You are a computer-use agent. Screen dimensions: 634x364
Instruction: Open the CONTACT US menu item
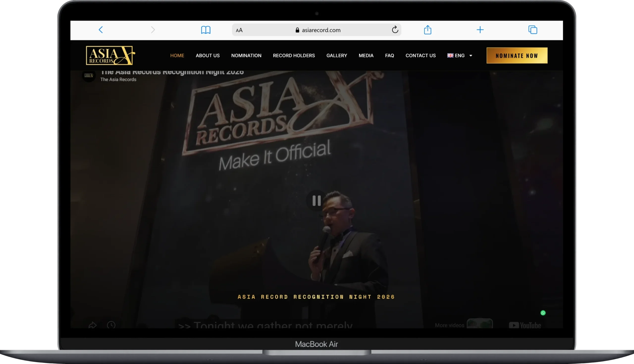tap(421, 55)
